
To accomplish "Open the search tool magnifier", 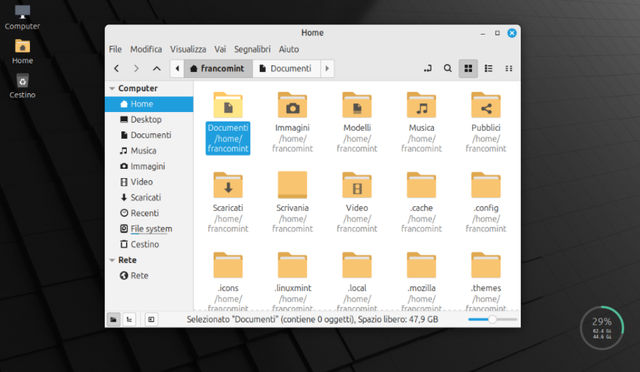I will 448,69.
